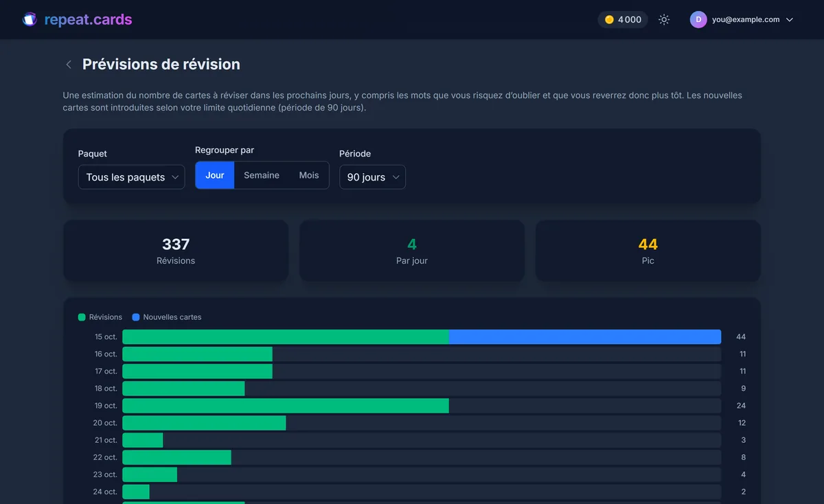Click the 44 Pic stat card
Viewport: 824px width, 504px height.
coord(648,251)
